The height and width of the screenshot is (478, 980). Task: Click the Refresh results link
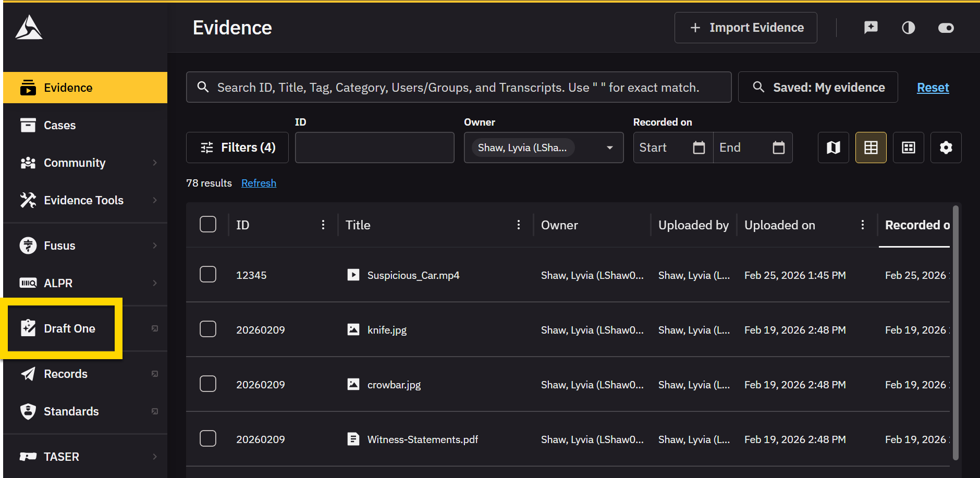click(259, 183)
